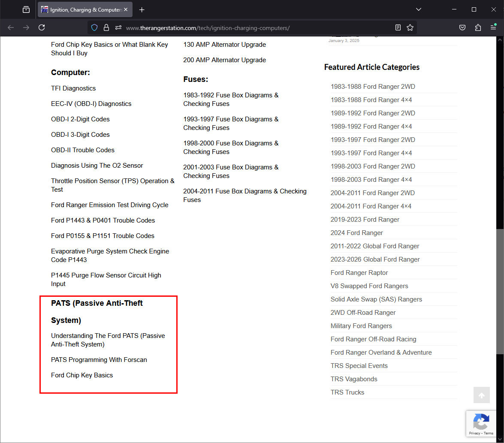Select Solid Axle Swap (SAS) Rangers category
Image resolution: width=504 pixels, height=443 pixels.
tap(377, 299)
